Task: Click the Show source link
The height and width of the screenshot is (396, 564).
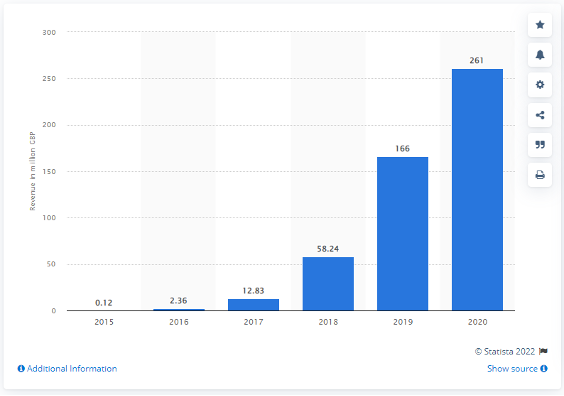Action: pyautogui.click(x=512, y=369)
